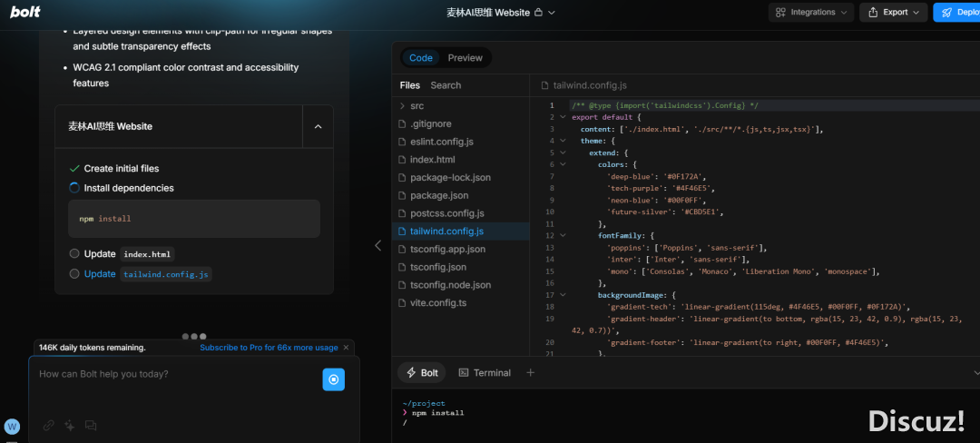Click the enhance prompt sparkle icon
The image size is (980, 443).
[x=69, y=426]
